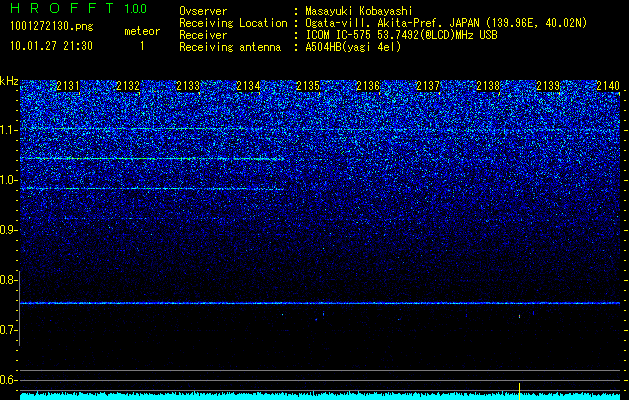Screen dimensions: 629x400
Task: Click the meteor label
Action: point(142,31)
